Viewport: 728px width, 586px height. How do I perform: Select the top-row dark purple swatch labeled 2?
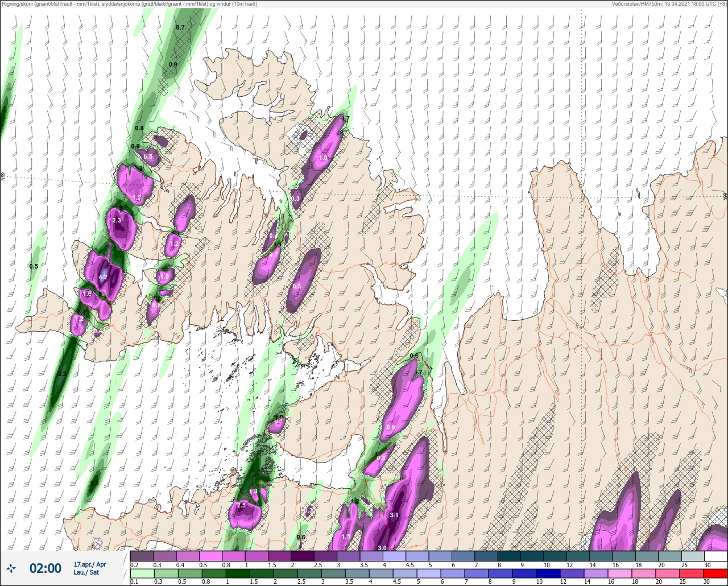303,556
